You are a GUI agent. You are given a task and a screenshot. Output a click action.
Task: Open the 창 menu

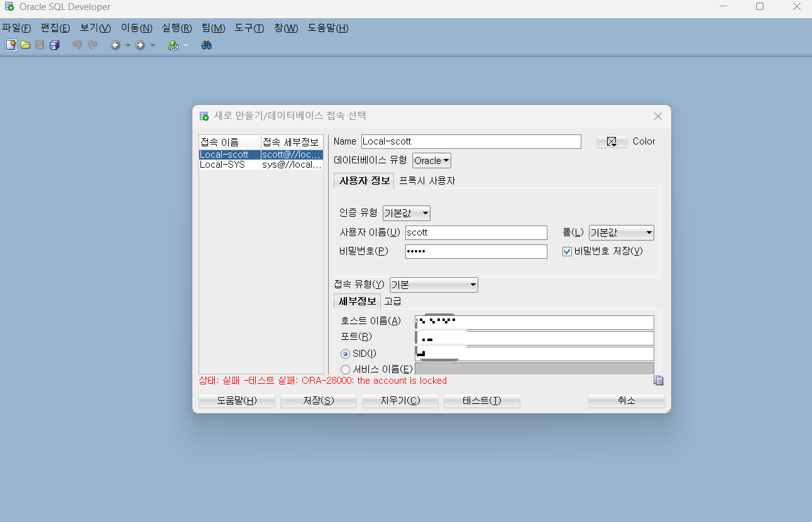pyautogui.click(x=286, y=28)
